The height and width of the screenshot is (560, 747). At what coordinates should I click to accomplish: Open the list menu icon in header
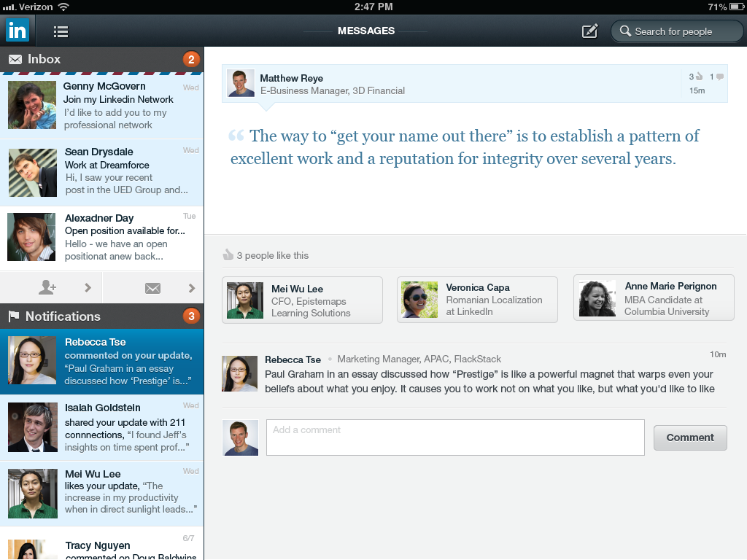(61, 31)
